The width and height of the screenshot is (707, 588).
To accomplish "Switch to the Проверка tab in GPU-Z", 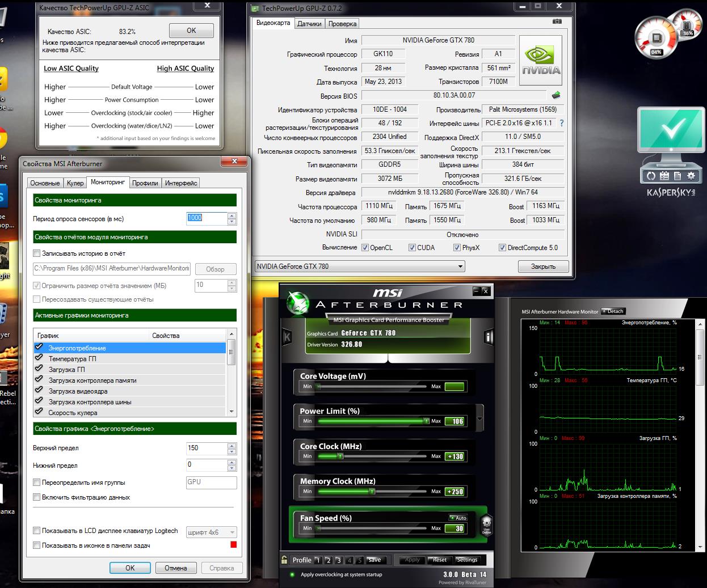I will point(342,24).
